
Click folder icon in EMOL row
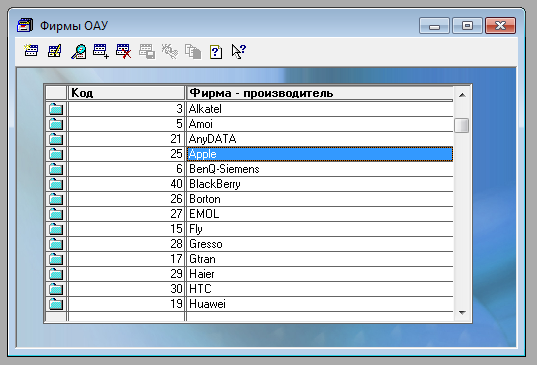click(56, 214)
